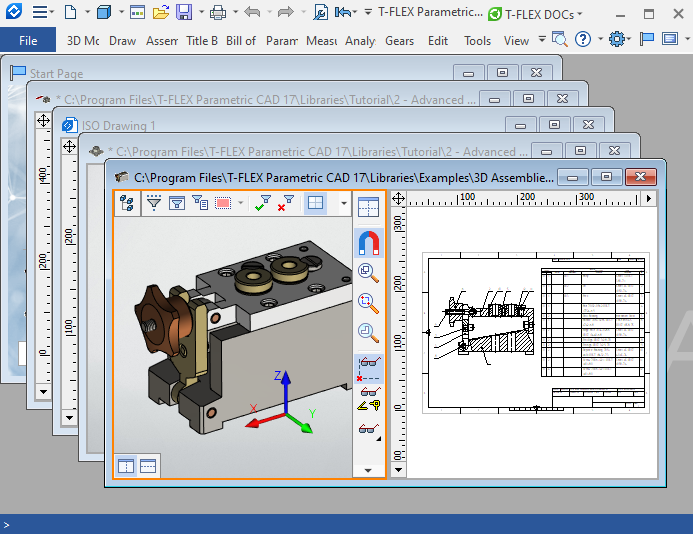Click the return-to-start arrow icon
The height and width of the screenshot is (534, 693).
343,12
